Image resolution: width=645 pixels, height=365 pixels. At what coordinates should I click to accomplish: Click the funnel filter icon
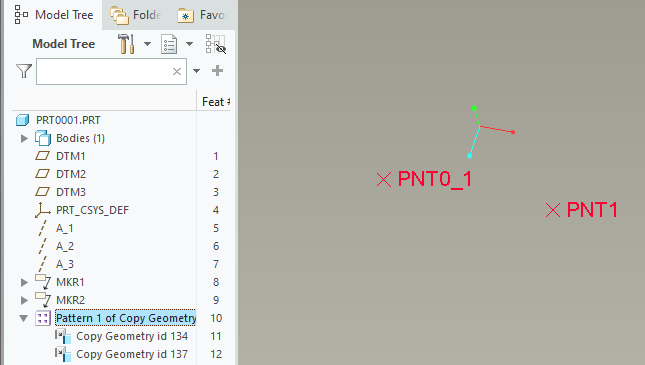(x=24, y=71)
